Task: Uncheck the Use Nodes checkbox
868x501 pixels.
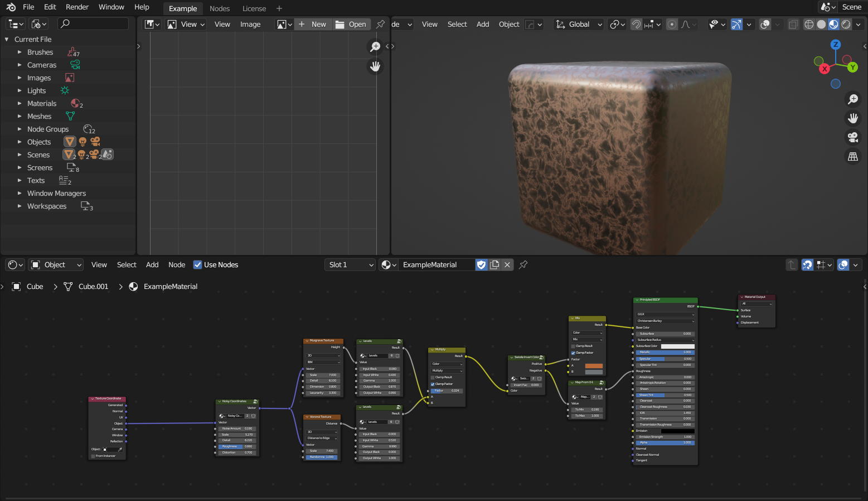Action: [197, 265]
